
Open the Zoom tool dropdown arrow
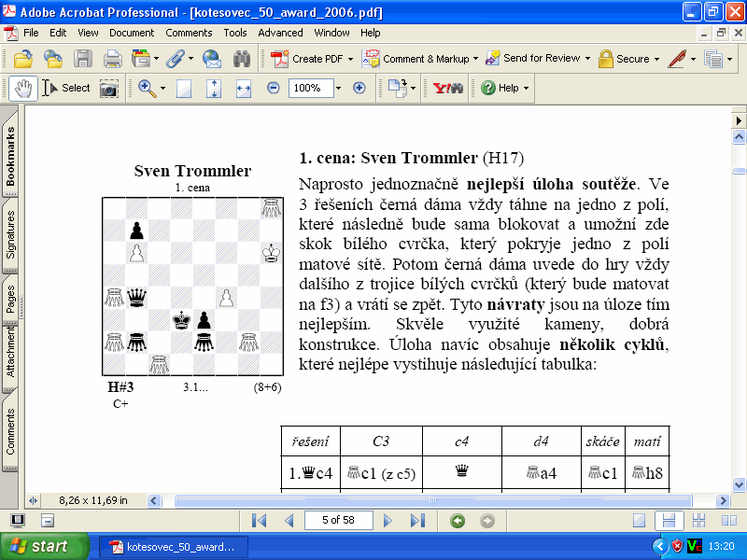(162, 88)
